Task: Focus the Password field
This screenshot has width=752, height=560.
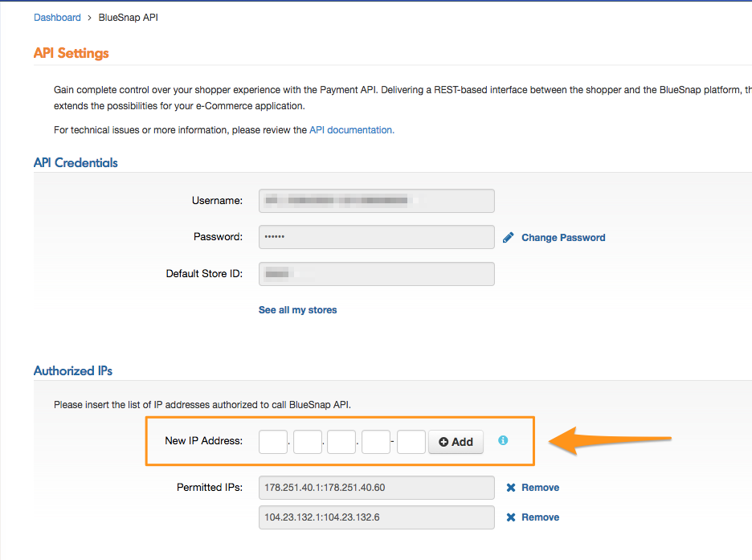Action: tap(377, 237)
